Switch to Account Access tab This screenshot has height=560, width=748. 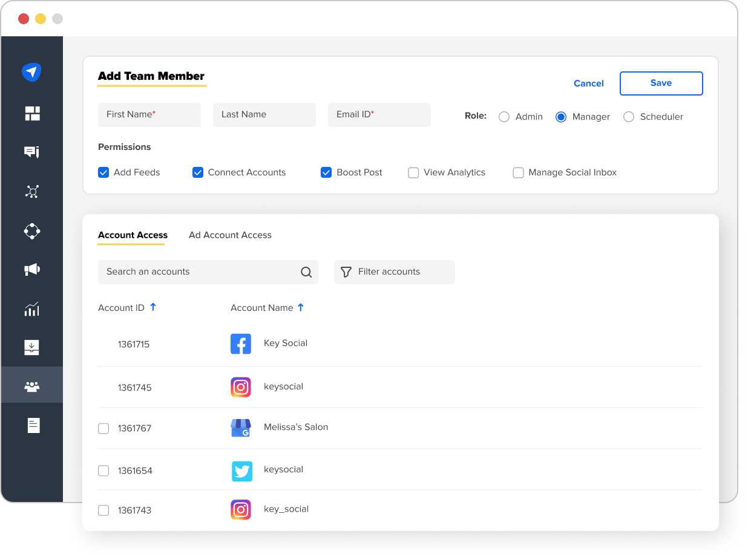pos(133,235)
